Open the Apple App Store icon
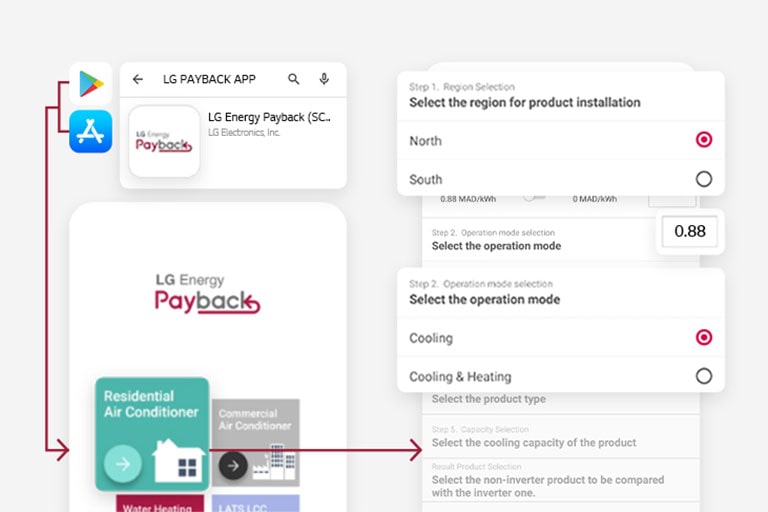The image size is (768, 512). point(91,131)
